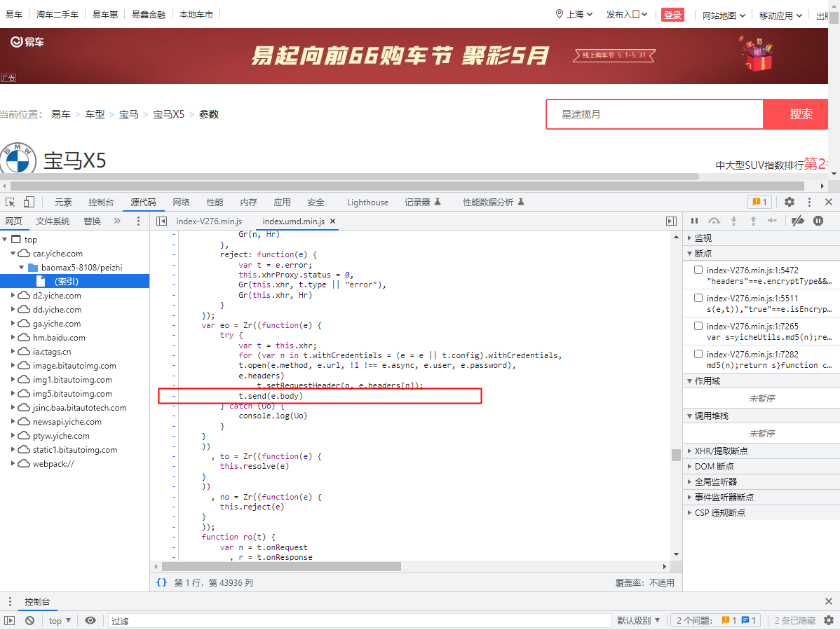Click the issues warning badge
This screenshot has width=840, height=630.
[x=759, y=202]
